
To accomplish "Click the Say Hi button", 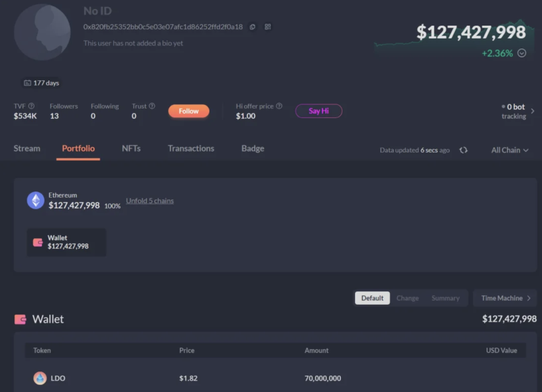I will [319, 111].
